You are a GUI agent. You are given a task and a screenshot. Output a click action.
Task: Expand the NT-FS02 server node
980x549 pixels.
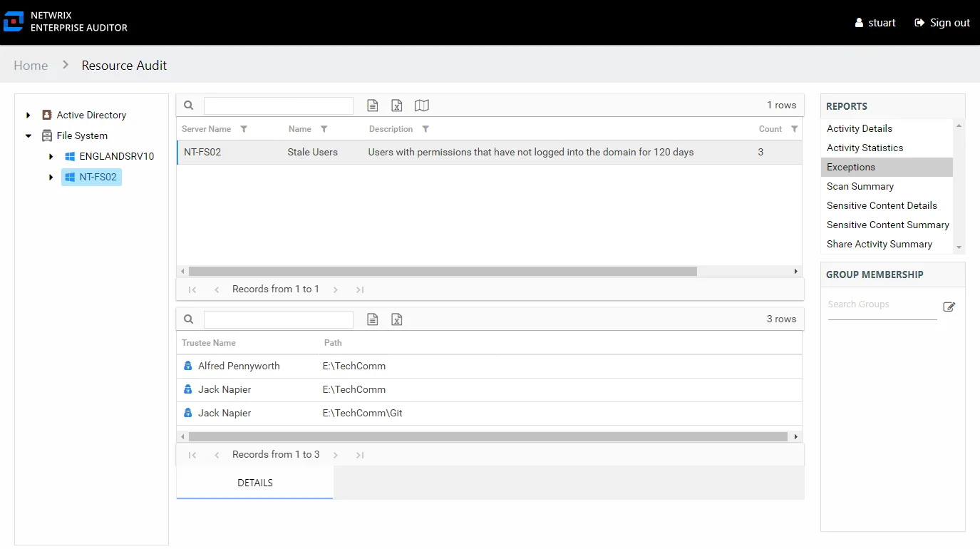tap(51, 177)
